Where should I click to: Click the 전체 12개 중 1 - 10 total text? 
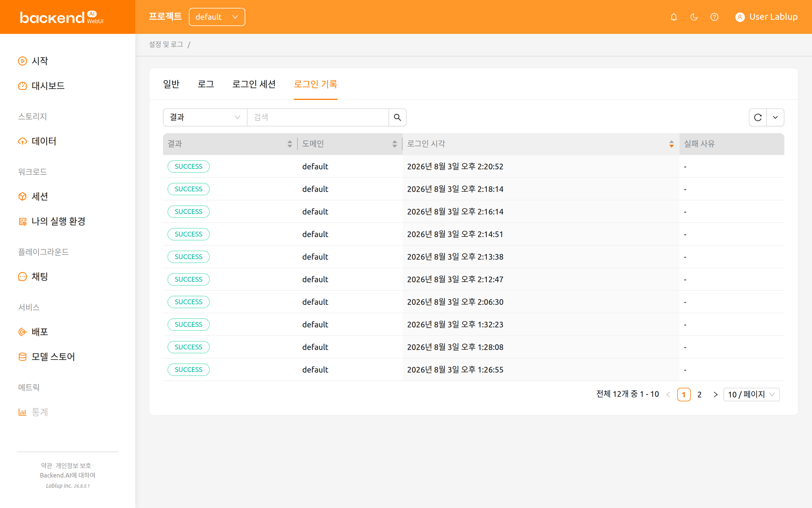tap(627, 394)
